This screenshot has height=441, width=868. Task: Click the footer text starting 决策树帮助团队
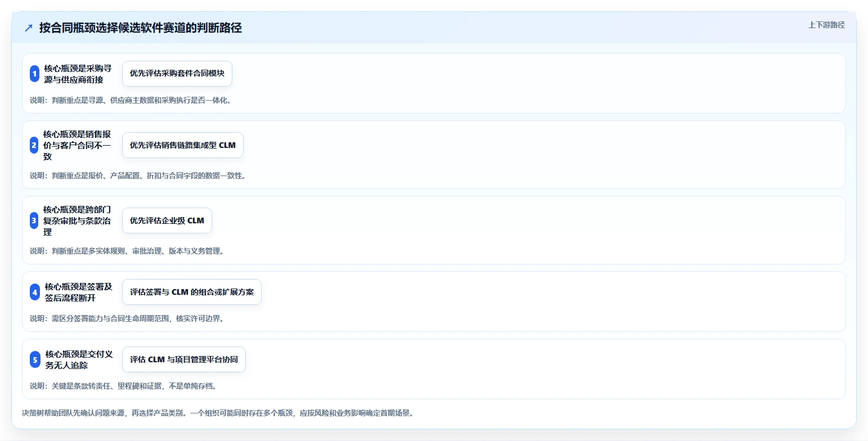tap(219, 413)
